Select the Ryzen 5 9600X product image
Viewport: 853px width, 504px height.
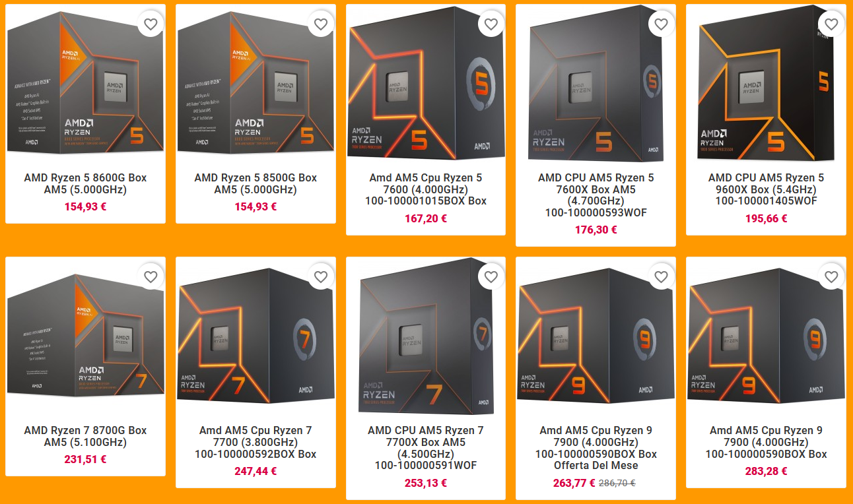(x=766, y=84)
